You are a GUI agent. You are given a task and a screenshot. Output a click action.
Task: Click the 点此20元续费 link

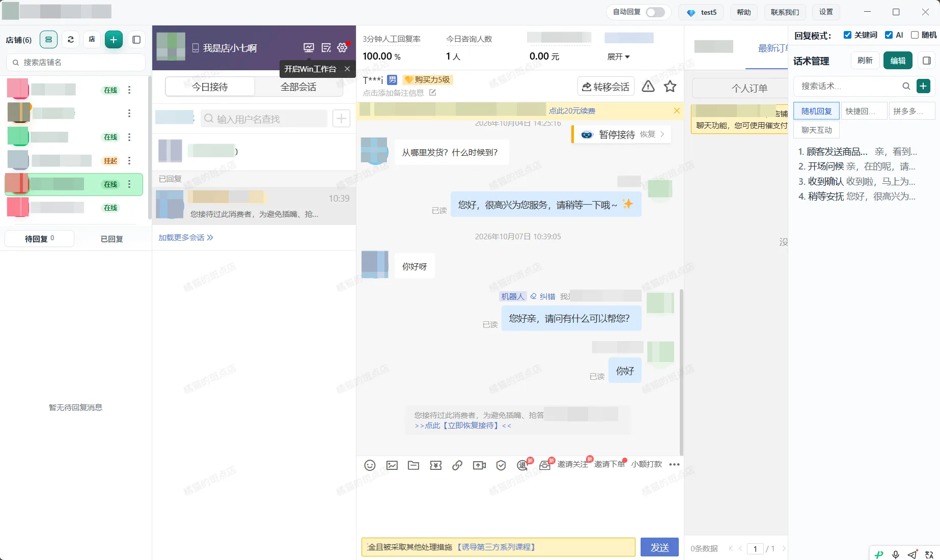[572, 111]
